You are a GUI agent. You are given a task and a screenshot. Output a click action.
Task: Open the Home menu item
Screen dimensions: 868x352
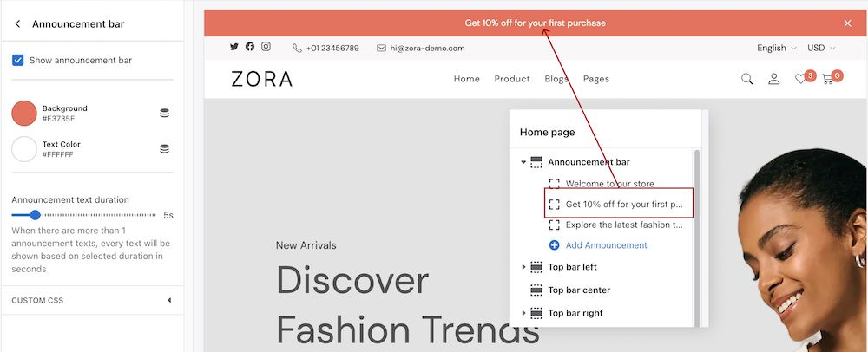coord(467,79)
